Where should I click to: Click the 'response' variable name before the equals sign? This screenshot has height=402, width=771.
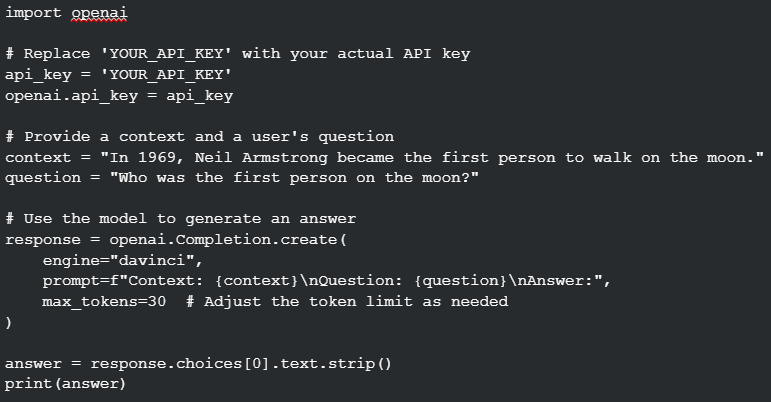(x=43, y=240)
